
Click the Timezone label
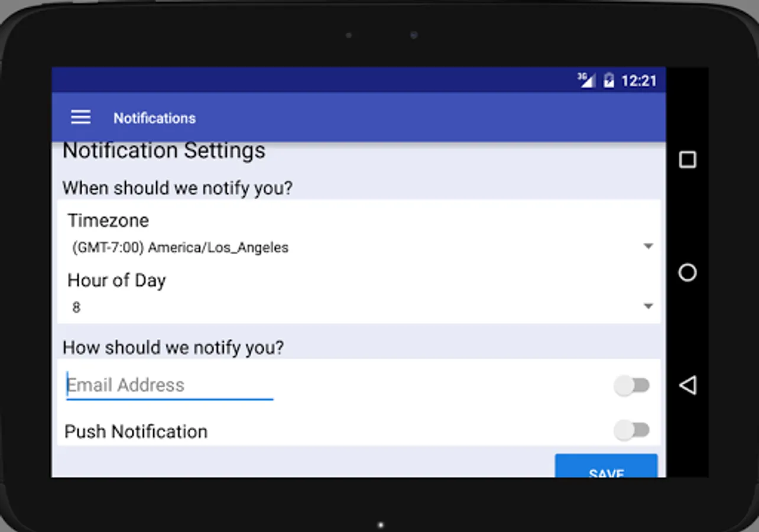(108, 220)
